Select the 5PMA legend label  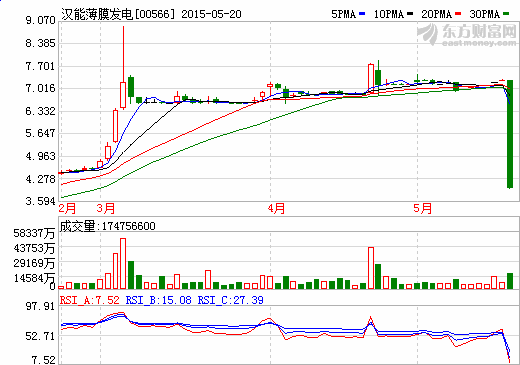click(x=344, y=14)
